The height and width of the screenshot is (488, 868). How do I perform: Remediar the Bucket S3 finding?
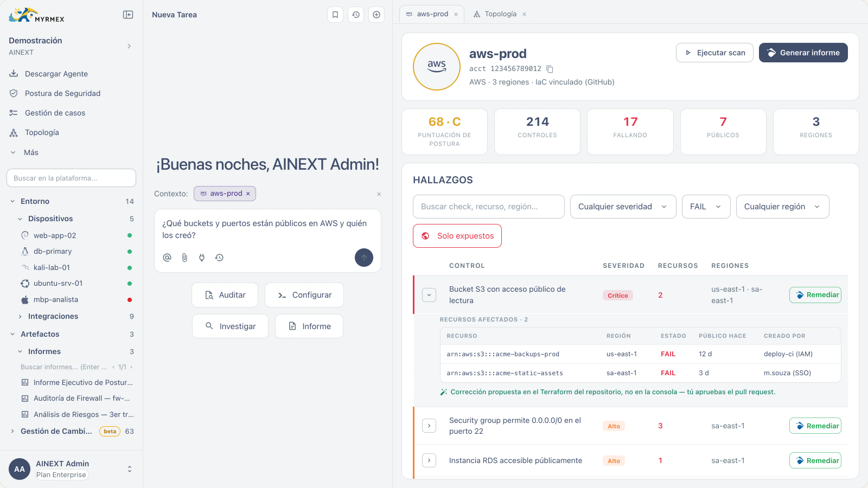pyautogui.click(x=815, y=295)
